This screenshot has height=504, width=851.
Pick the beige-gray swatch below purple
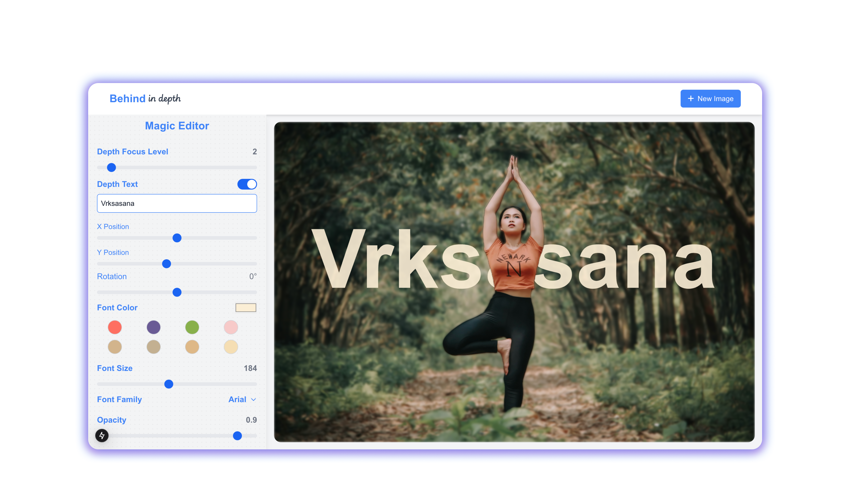tap(153, 347)
